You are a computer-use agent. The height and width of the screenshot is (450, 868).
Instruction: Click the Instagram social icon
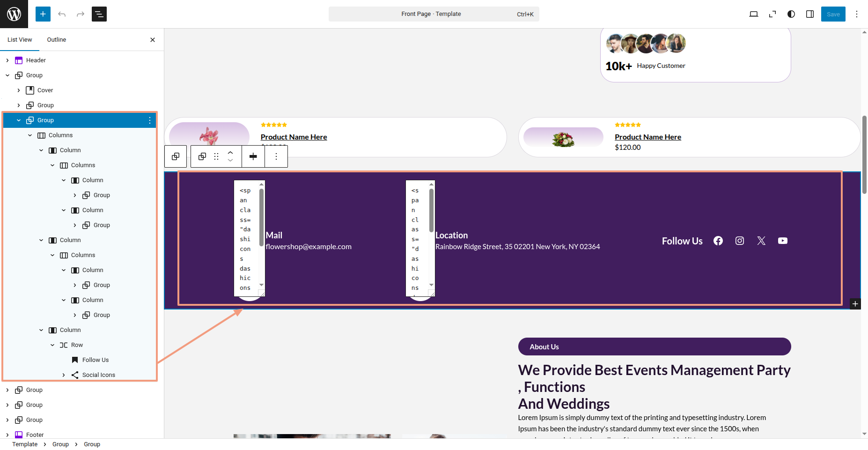pos(740,241)
